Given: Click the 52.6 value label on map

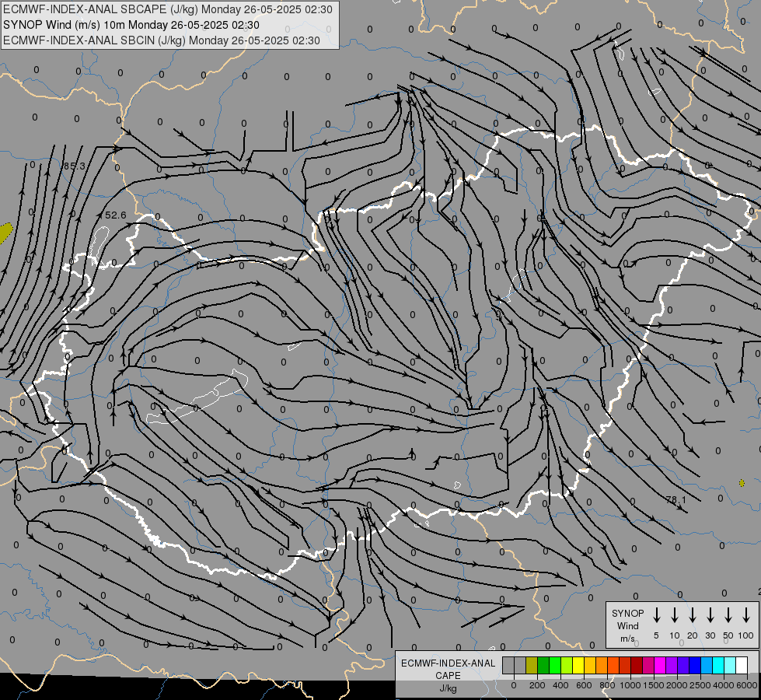Looking at the screenshot, I should [x=116, y=215].
